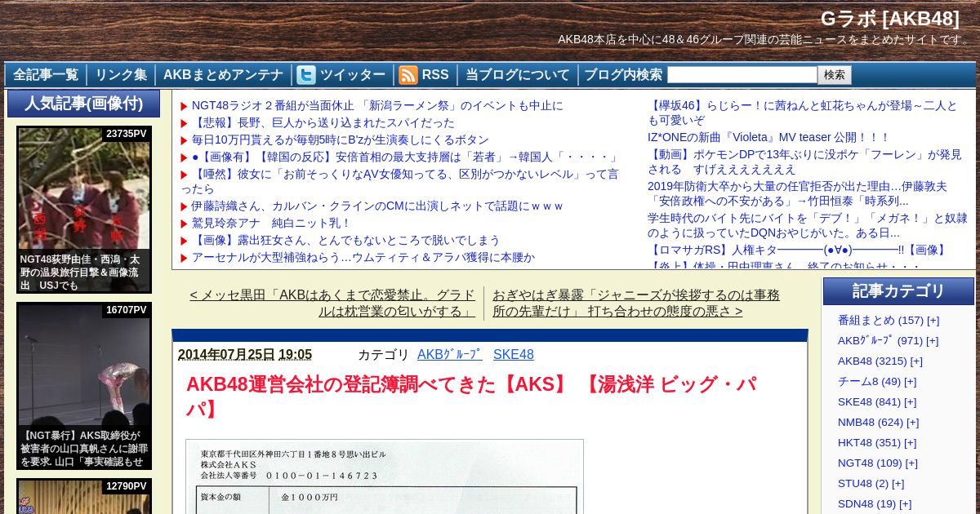Open 【悲報】長野、巨人から送り込まれたスパイだった link
This screenshot has height=514, width=980.
pos(323,122)
